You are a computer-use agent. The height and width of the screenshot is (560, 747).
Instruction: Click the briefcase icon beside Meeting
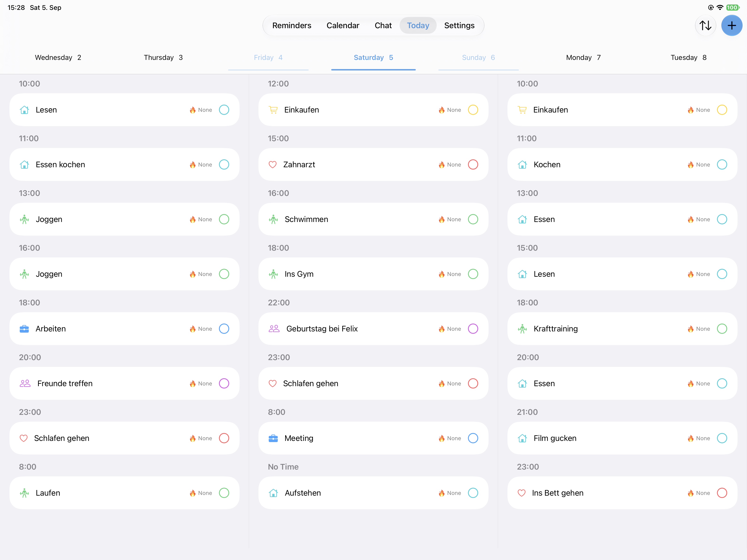tap(273, 438)
